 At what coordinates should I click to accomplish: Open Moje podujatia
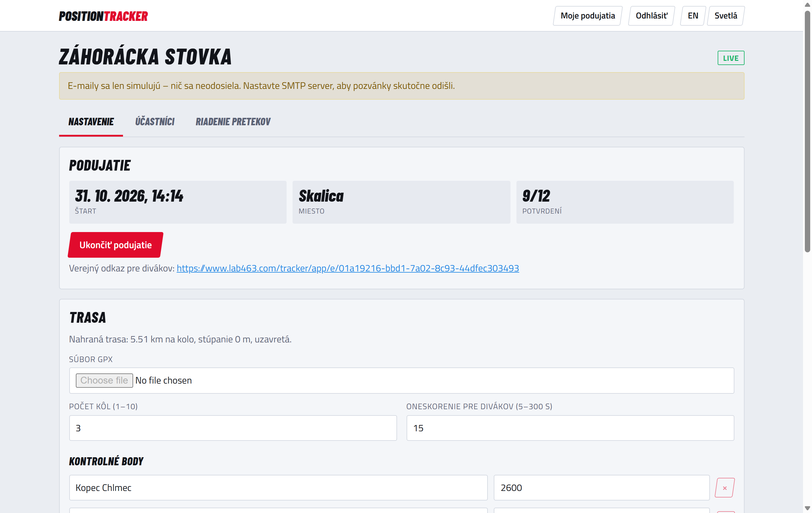[588, 16]
